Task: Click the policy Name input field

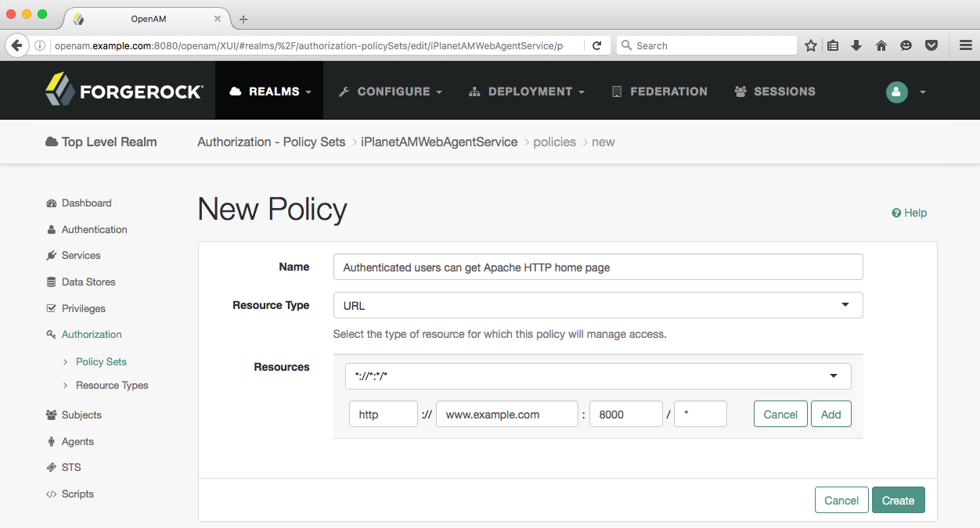Action: tap(598, 267)
